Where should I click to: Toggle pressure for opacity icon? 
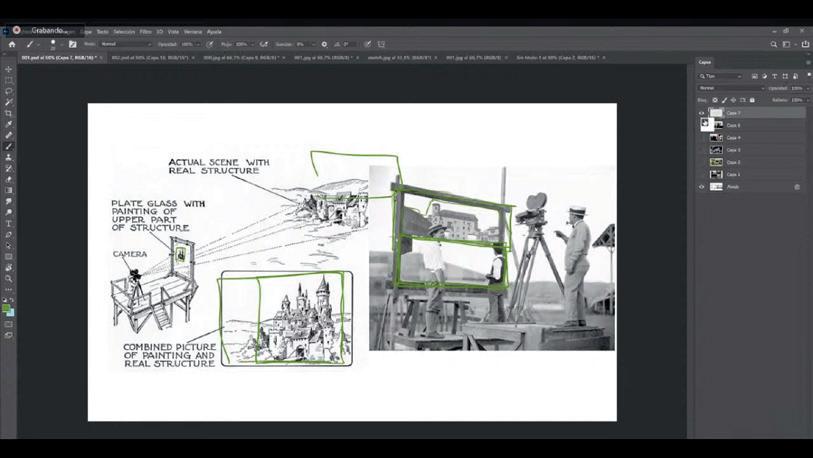pos(210,44)
